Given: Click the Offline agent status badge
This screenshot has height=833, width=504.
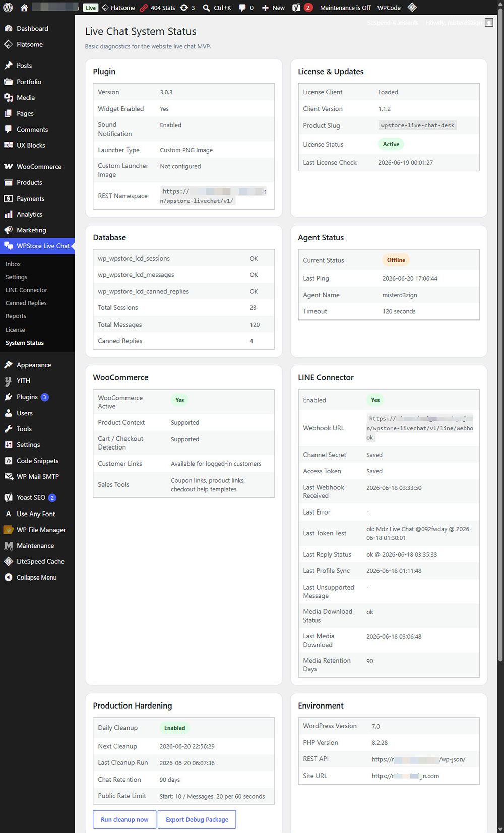Looking at the screenshot, I should [396, 260].
